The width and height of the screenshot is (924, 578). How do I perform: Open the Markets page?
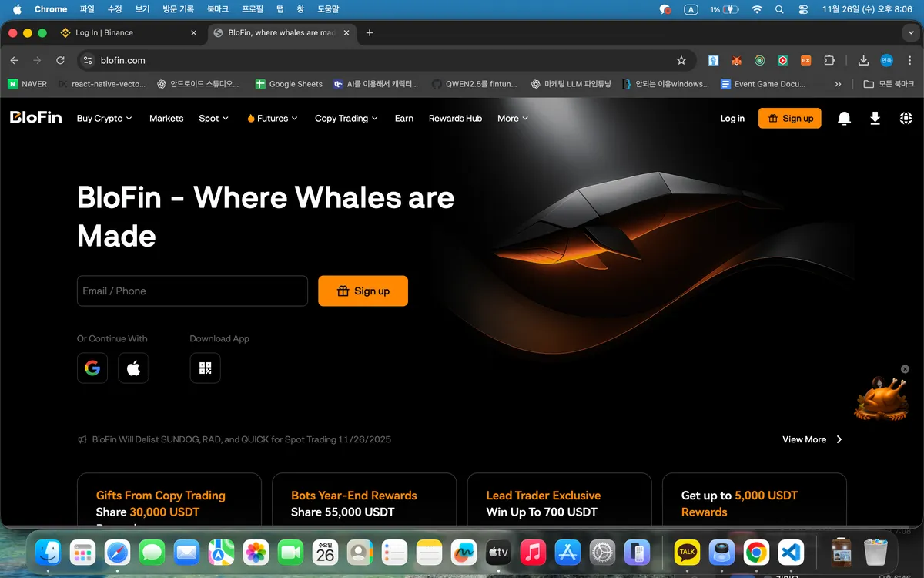166,119
